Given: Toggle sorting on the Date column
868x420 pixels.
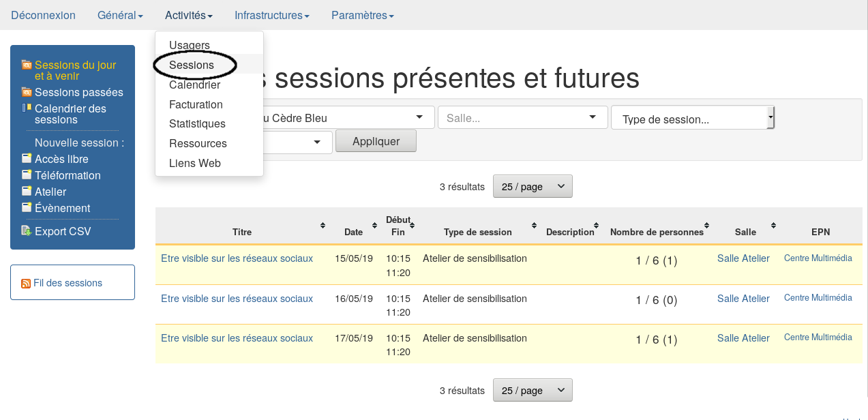Looking at the screenshot, I should point(374,226).
